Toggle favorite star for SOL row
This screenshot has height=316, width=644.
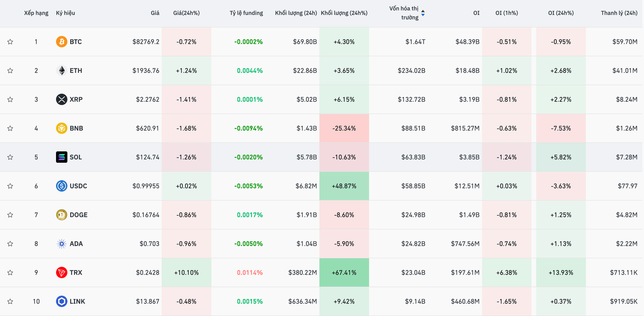coord(10,157)
